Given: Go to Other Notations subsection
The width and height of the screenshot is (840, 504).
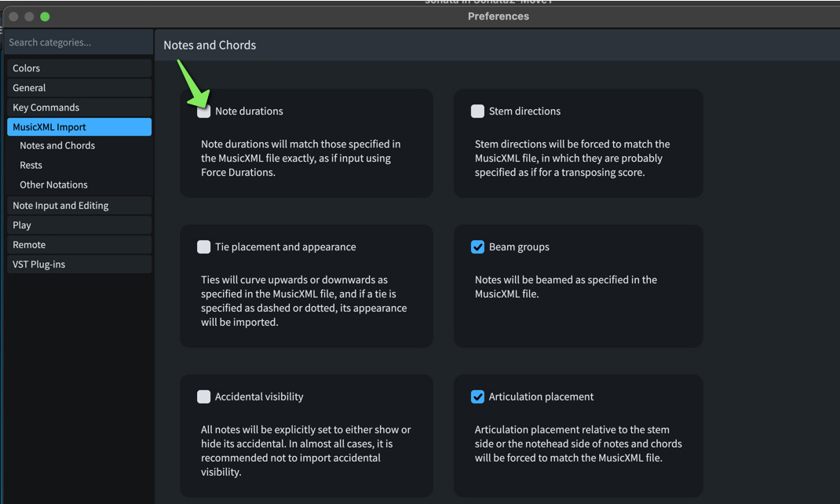Looking at the screenshot, I should click(53, 184).
